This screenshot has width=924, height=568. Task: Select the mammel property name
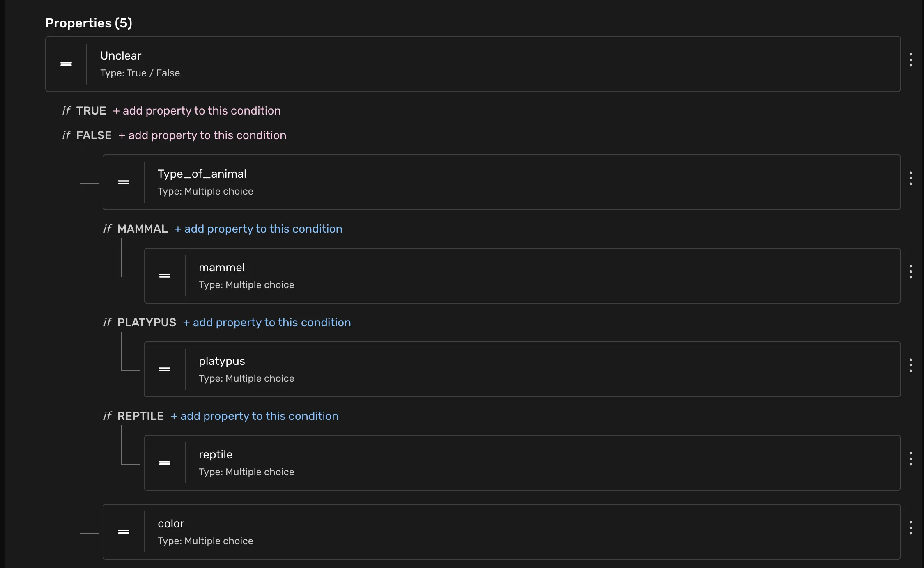tap(222, 268)
